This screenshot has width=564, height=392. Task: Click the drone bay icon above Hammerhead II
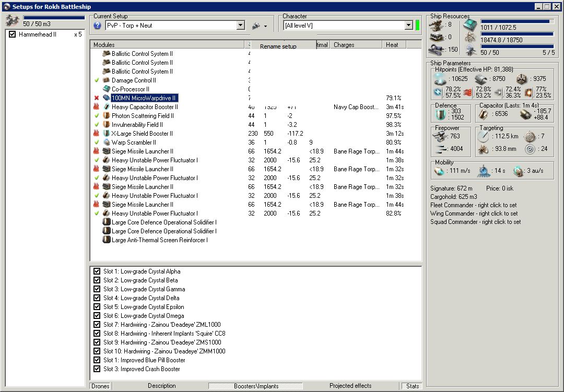[13, 21]
